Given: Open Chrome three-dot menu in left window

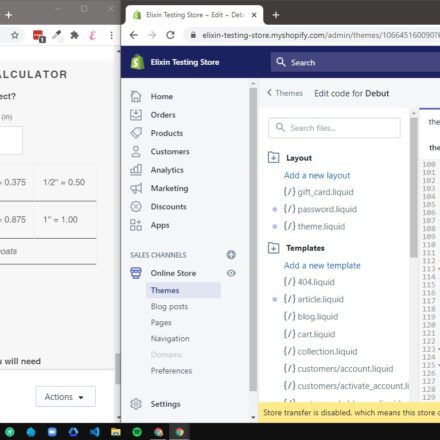Looking at the screenshot, I should (111, 35).
